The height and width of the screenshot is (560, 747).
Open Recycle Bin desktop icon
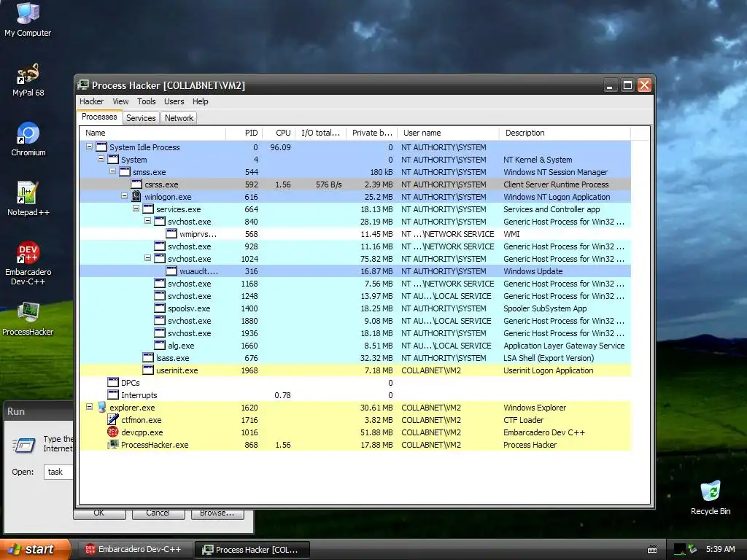pos(711,498)
